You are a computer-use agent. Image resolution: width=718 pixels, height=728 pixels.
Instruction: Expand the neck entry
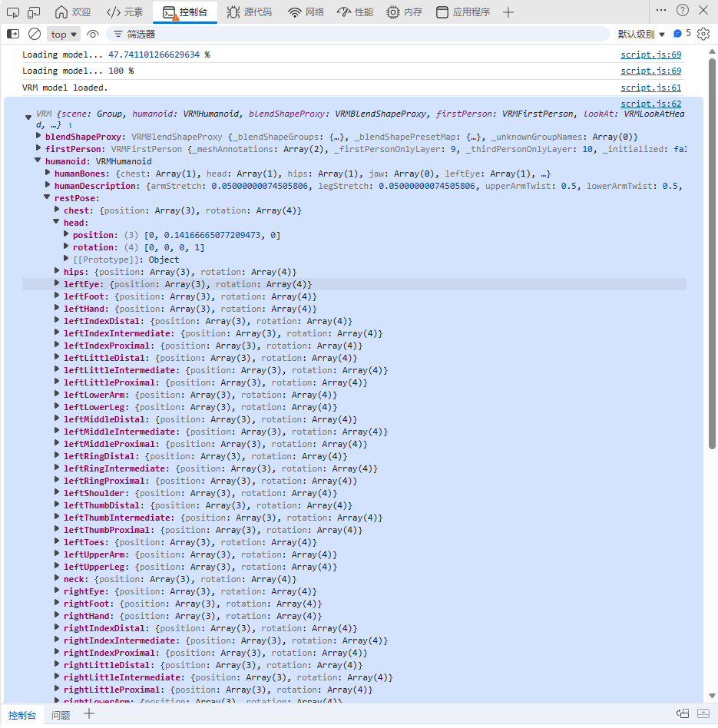click(57, 577)
